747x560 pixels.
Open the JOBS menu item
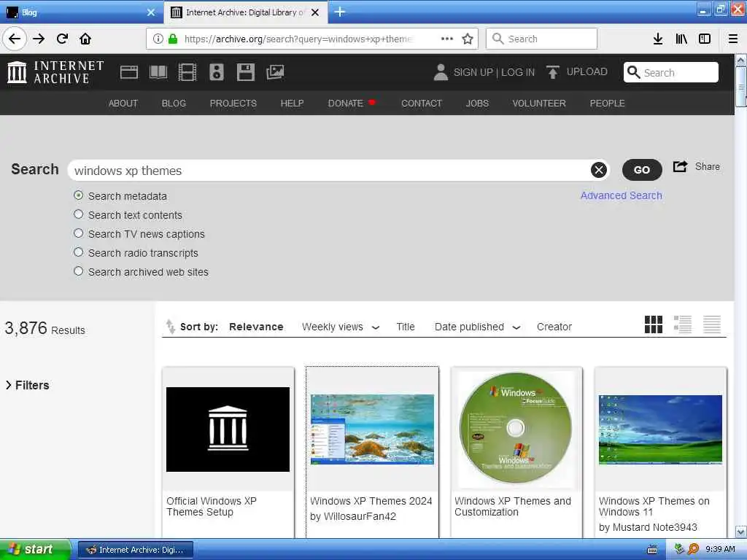pos(477,104)
